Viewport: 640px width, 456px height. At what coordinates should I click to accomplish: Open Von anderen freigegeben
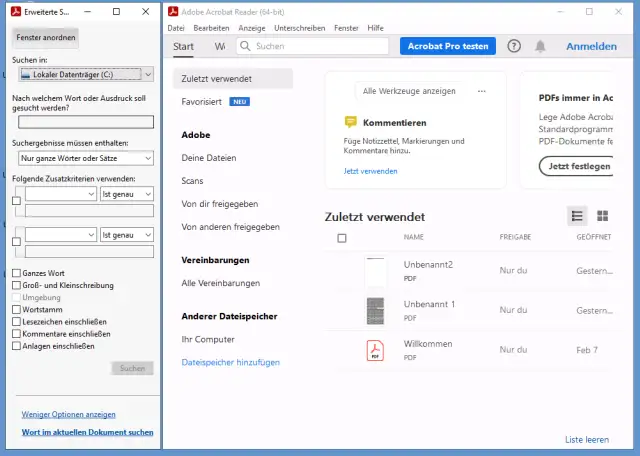click(231, 227)
